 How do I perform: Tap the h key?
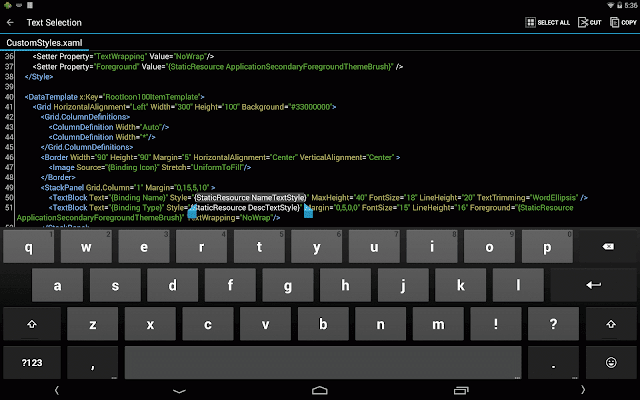(345, 285)
